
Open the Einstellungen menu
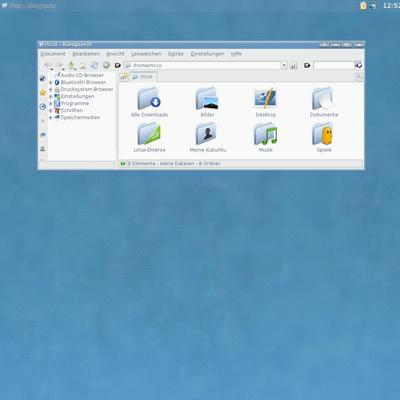pyautogui.click(x=207, y=54)
